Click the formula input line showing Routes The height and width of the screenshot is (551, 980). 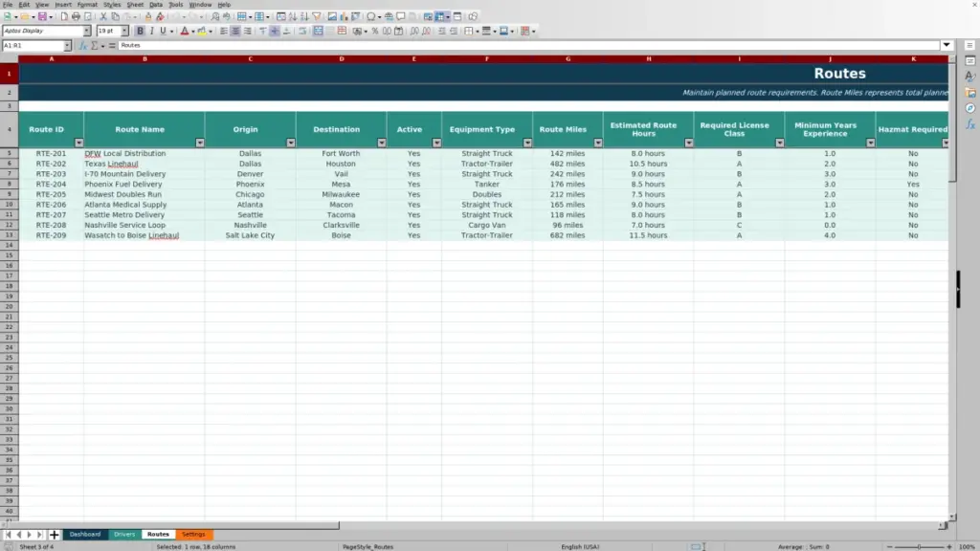pyautogui.click(x=528, y=46)
